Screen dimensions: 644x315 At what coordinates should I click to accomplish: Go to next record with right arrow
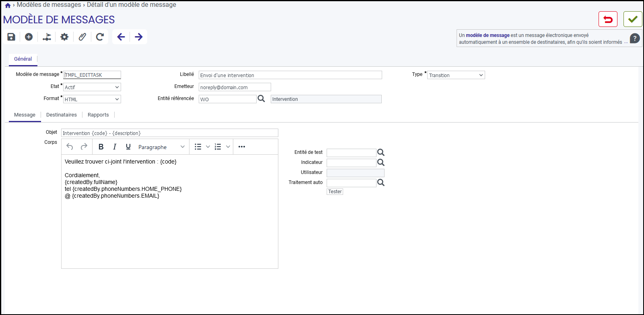click(139, 37)
